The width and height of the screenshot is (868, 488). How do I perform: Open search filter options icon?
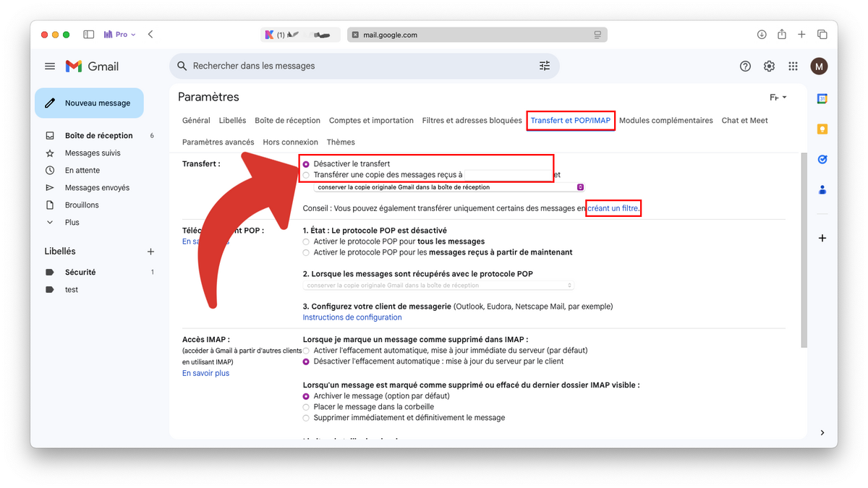[x=545, y=66]
